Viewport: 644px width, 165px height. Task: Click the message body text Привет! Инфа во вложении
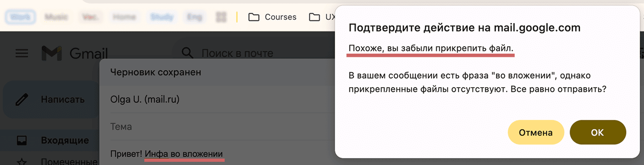[167, 154]
